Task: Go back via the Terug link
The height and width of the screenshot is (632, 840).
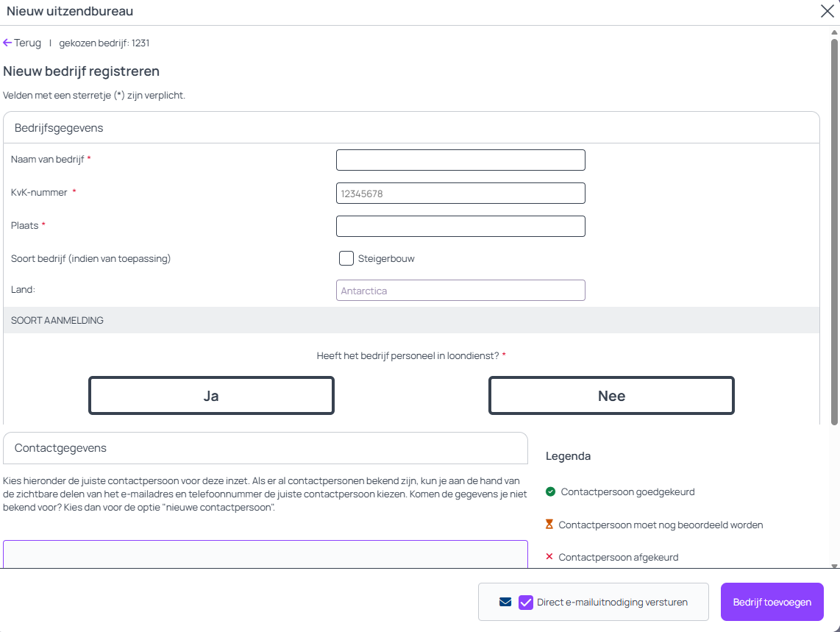Action: pyautogui.click(x=27, y=43)
